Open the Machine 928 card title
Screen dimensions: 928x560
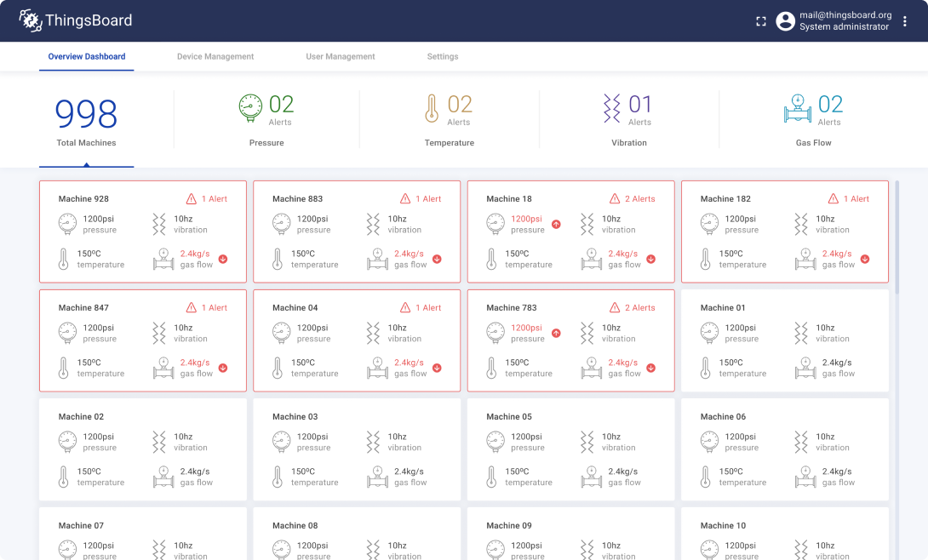(x=83, y=198)
